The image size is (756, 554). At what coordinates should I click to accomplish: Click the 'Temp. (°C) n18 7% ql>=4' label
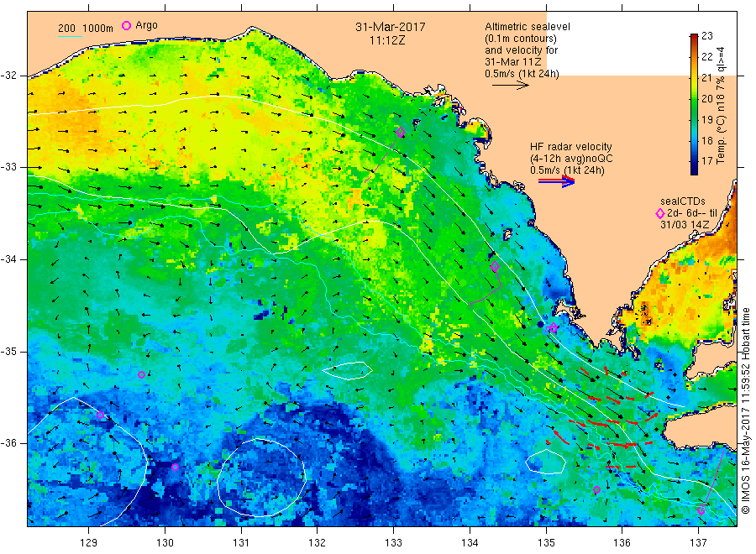point(721,105)
